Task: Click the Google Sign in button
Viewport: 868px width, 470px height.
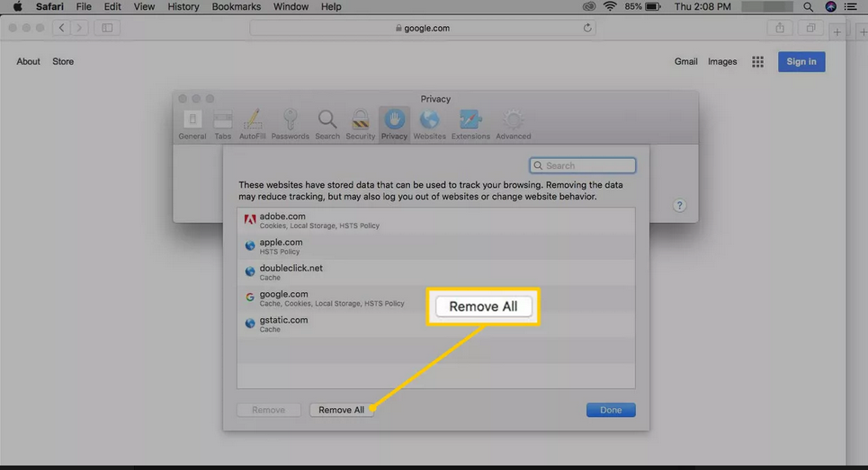Action: click(801, 61)
